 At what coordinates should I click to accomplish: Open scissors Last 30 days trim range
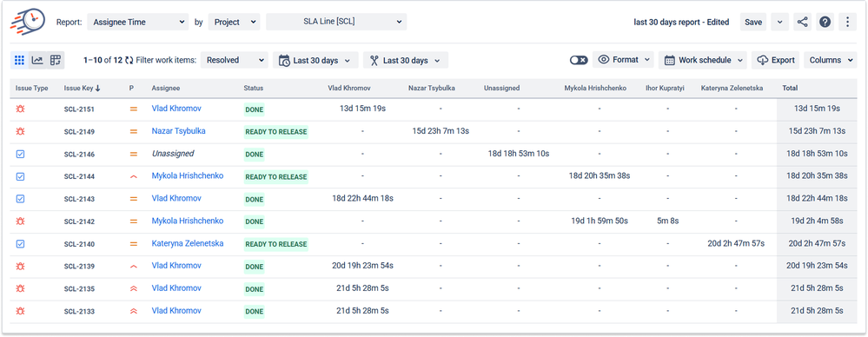pos(405,60)
